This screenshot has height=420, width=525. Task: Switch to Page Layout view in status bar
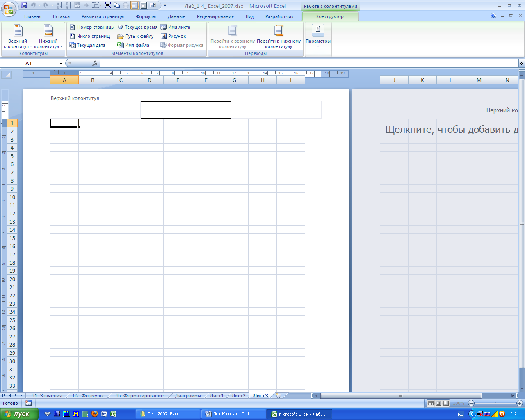point(438,403)
